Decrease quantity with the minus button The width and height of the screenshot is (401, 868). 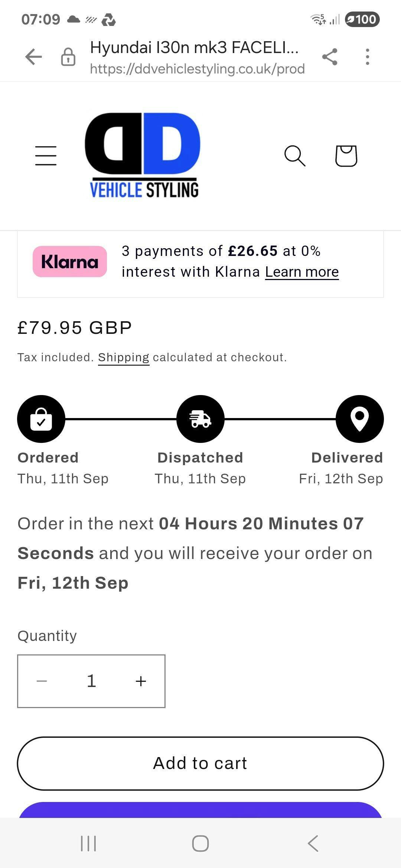(x=42, y=681)
